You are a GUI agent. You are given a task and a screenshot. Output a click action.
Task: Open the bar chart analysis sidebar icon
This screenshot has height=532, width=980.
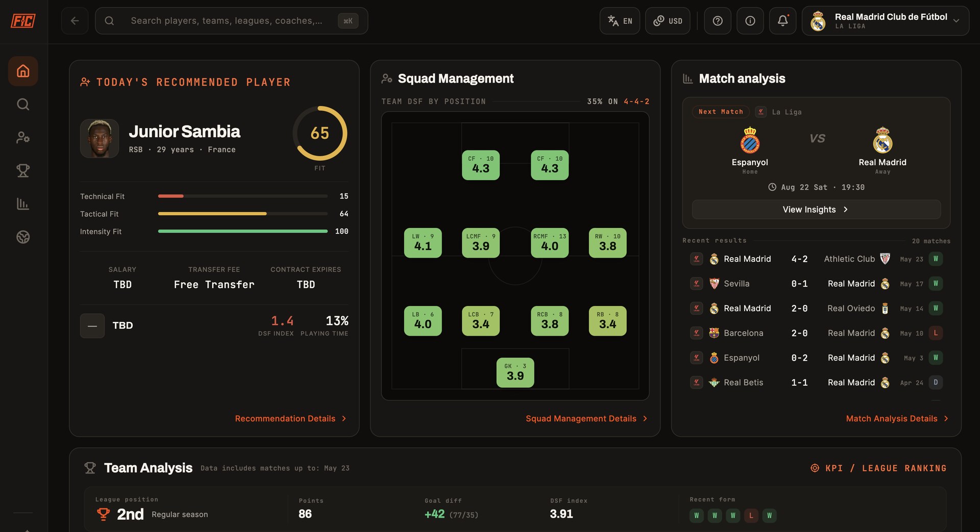click(23, 204)
